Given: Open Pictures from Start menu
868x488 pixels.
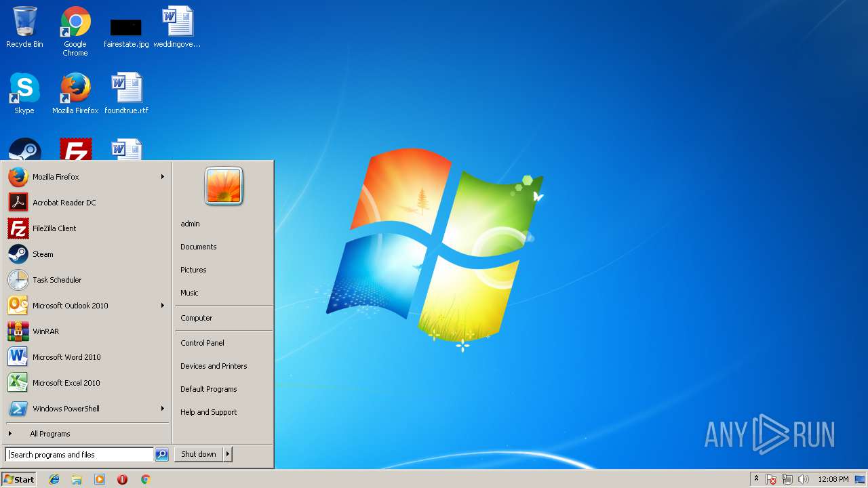Looking at the screenshot, I should 224,270.
